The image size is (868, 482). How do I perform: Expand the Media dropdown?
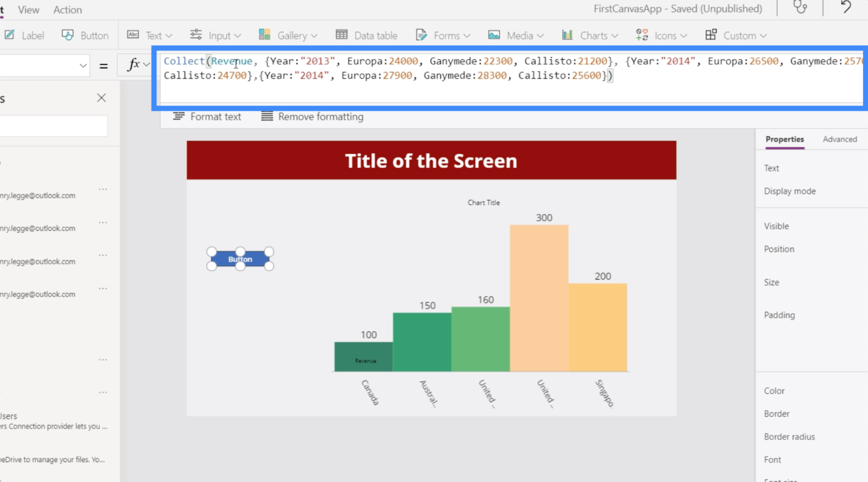point(516,35)
